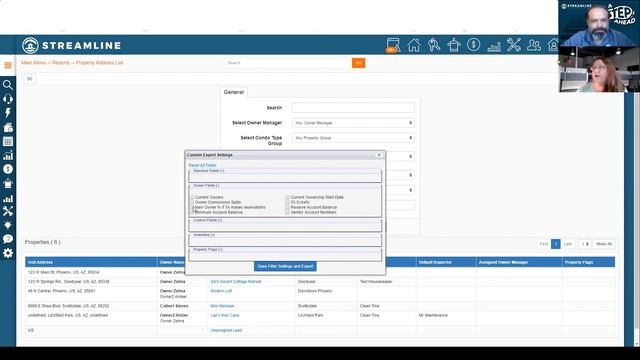
Task: Expand the Standard Fields section
Action: [209, 171]
